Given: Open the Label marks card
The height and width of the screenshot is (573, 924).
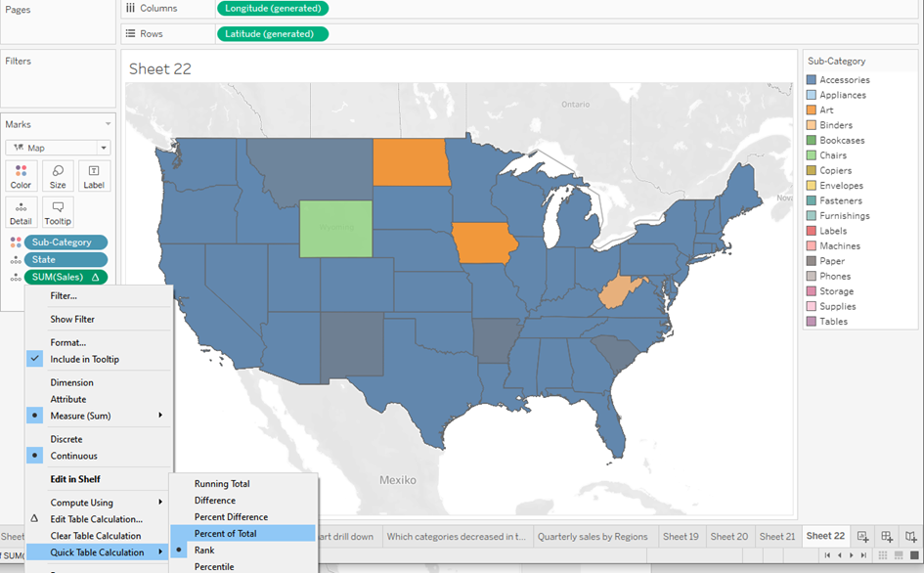Looking at the screenshot, I should (x=94, y=176).
